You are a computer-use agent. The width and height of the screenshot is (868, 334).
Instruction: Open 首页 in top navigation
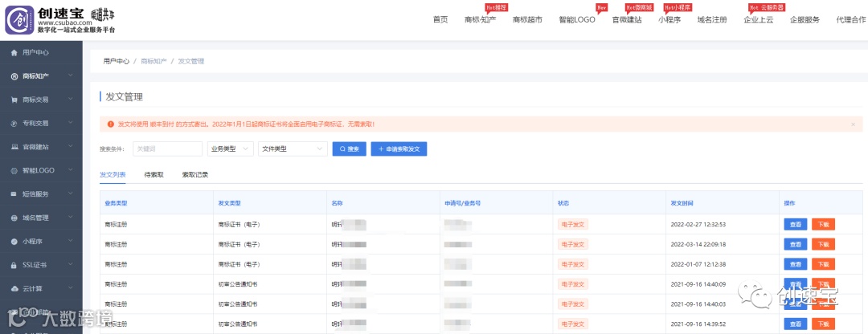pos(440,20)
